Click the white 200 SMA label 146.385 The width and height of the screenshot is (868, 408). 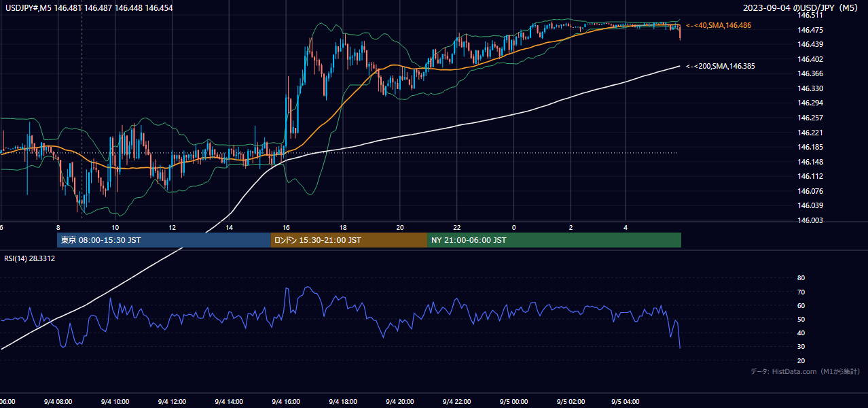coord(720,66)
